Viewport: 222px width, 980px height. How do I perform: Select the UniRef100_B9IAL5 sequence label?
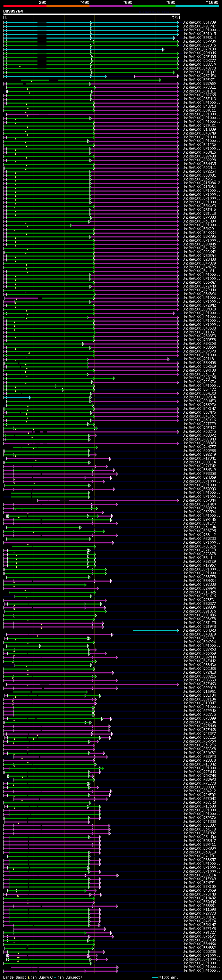199,34
